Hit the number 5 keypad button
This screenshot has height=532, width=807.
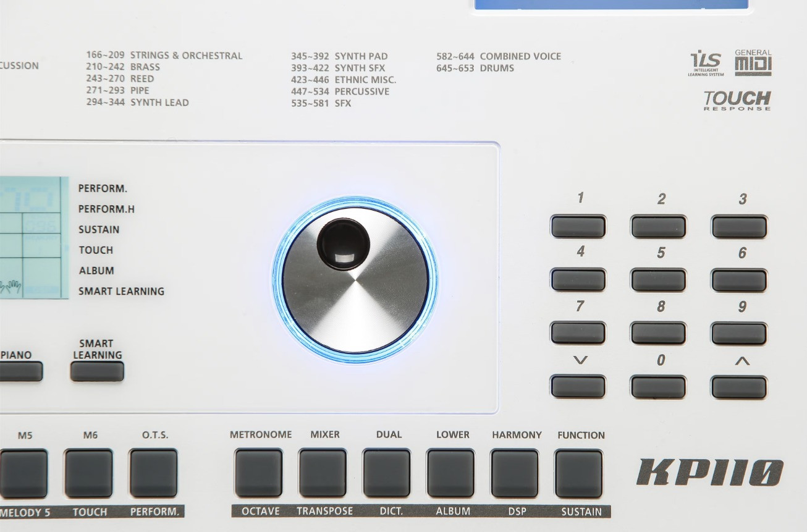tap(659, 280)
